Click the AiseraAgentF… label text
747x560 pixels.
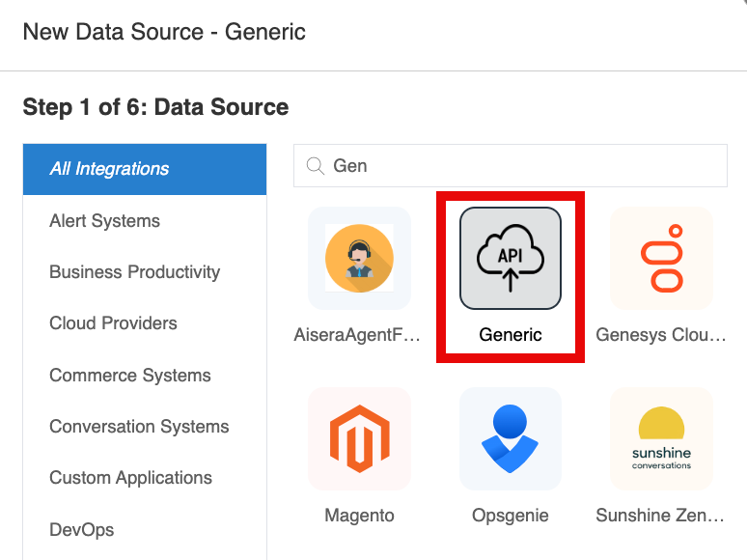pos(357,335)
